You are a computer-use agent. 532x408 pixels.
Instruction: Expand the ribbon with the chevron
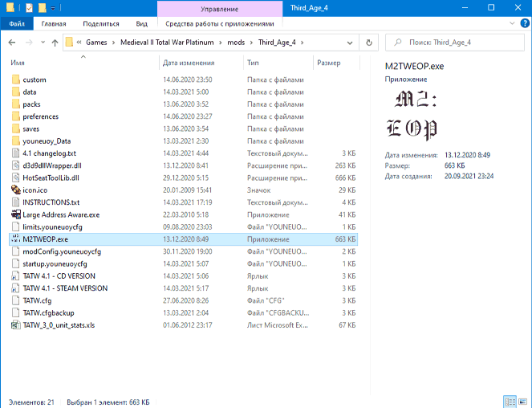point(510,24)
